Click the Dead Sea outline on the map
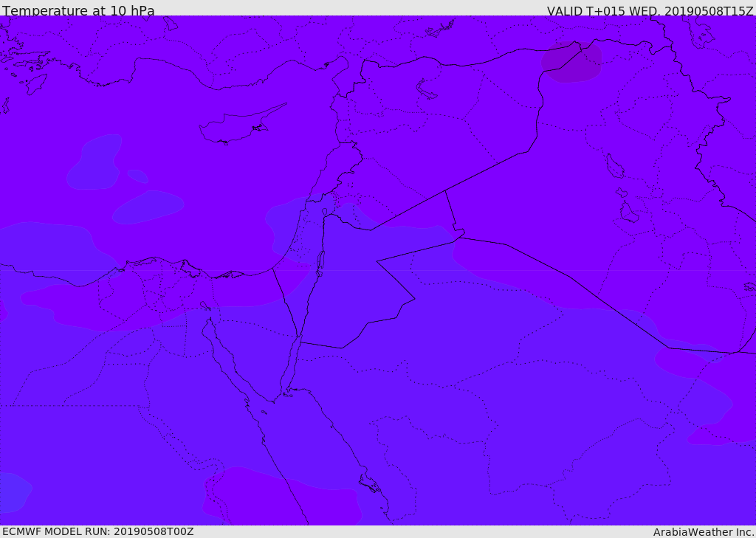This screenshot has width=756, height=538. pyautogui.click(x=320, y=263)
